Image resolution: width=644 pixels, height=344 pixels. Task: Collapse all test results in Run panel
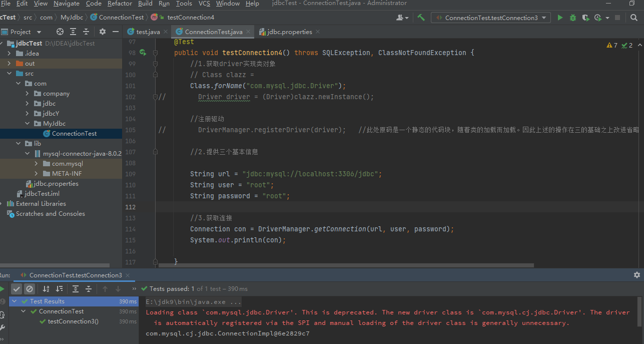click(x=89, y=289)
